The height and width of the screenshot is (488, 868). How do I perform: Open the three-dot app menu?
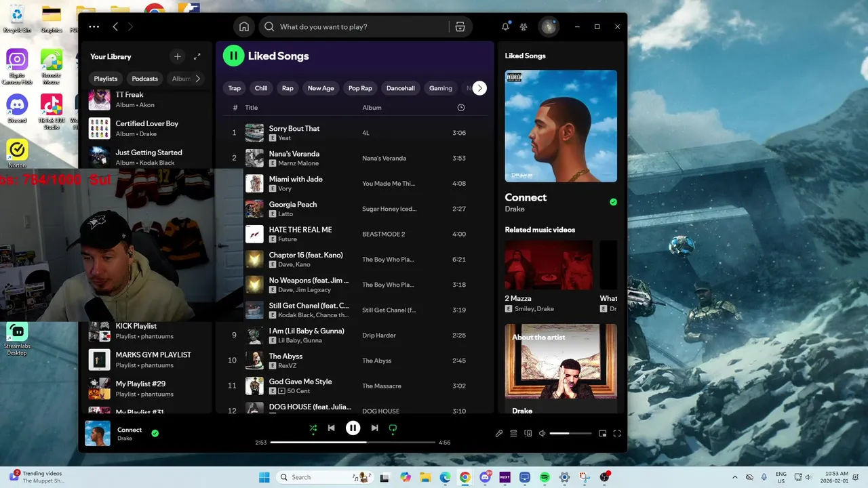point(94,26)
